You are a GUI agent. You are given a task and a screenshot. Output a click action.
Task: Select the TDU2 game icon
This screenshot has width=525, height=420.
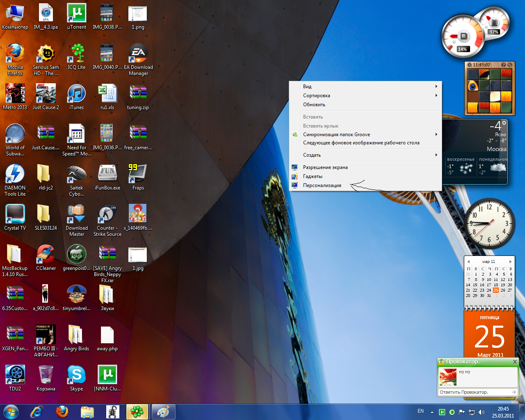pyautogui.click(x=15, y=378)
